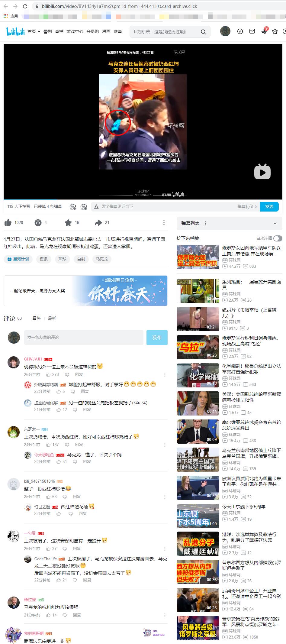Open the danmaku settings icon

84,207
